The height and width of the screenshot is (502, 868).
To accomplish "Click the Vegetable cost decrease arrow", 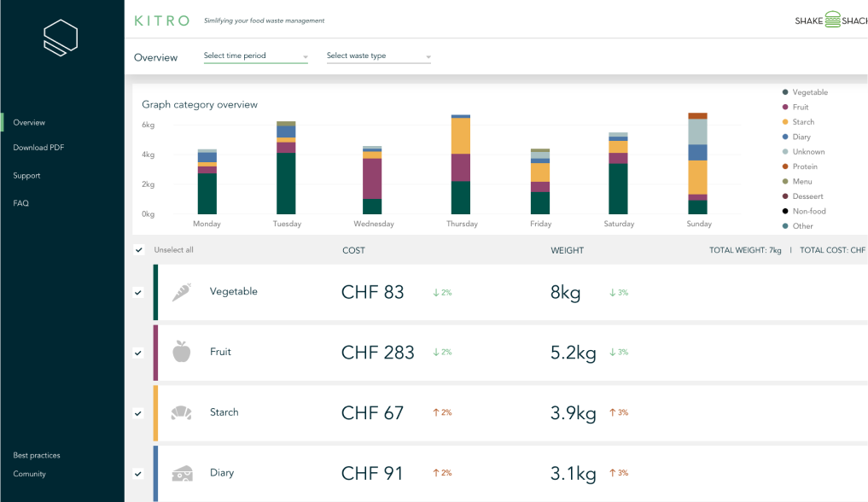I will pyautogui.click(x=435, y=293).
